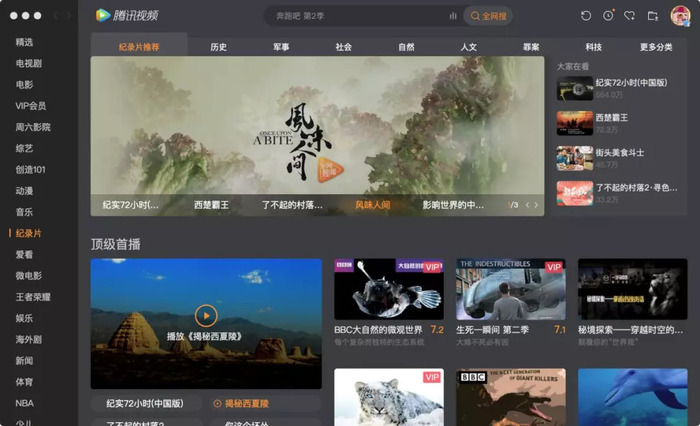The width and height of the screenshot is (700, 426).
Task: Open BBC Giant Killers thumbnail
Action: point(511,397)
